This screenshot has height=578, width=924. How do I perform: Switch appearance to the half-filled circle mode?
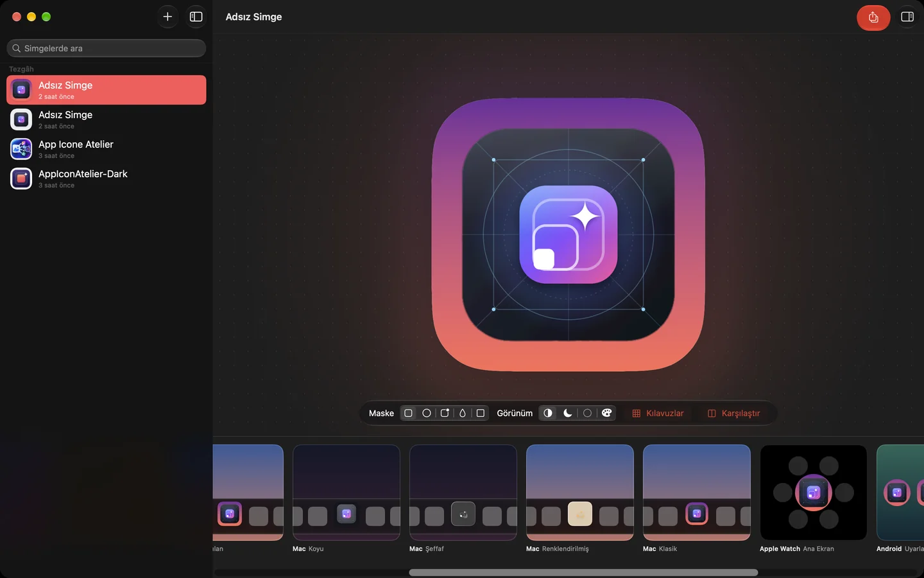548,413
